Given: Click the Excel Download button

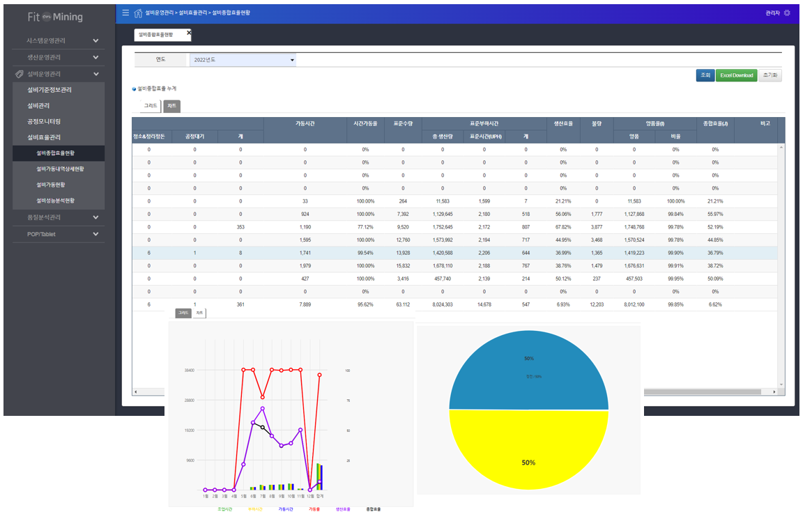Looking at the screenshot, I should pyautogui.click(x=736, y=75).
